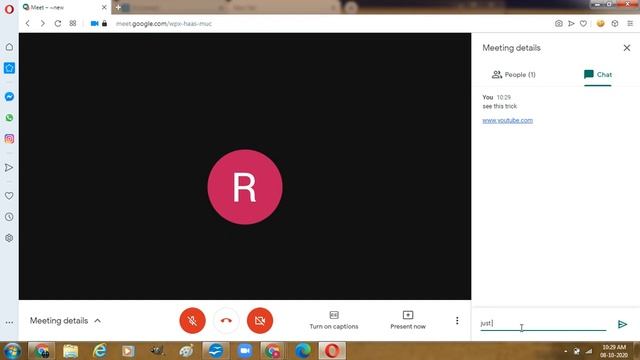Toggle the camera off button
The width and height of the screenshot is (640, 360).
[260, 321]
